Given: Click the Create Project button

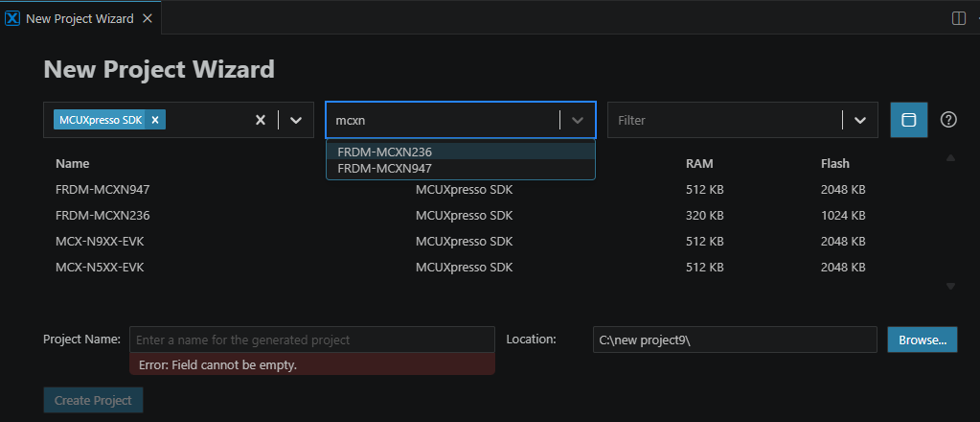Looking at the screenshot, I should click(93, 400).
